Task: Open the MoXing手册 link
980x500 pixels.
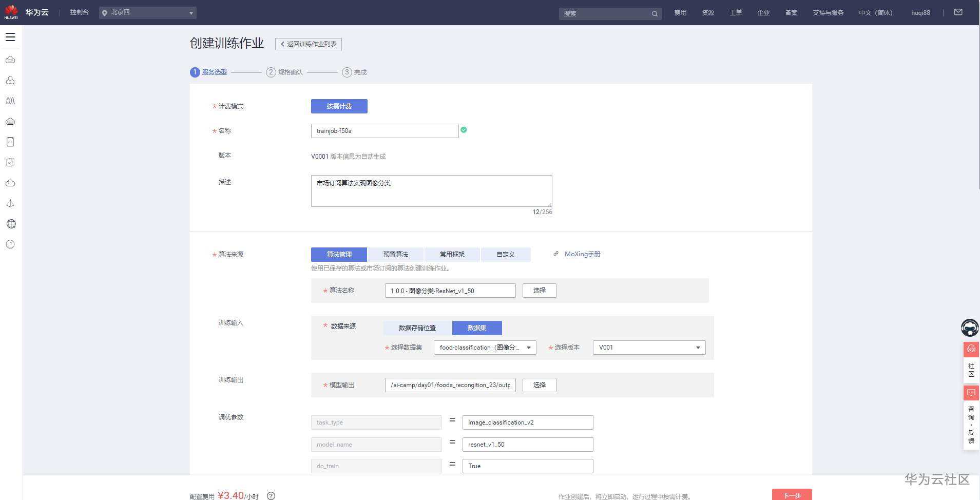Action: (583, 254)
